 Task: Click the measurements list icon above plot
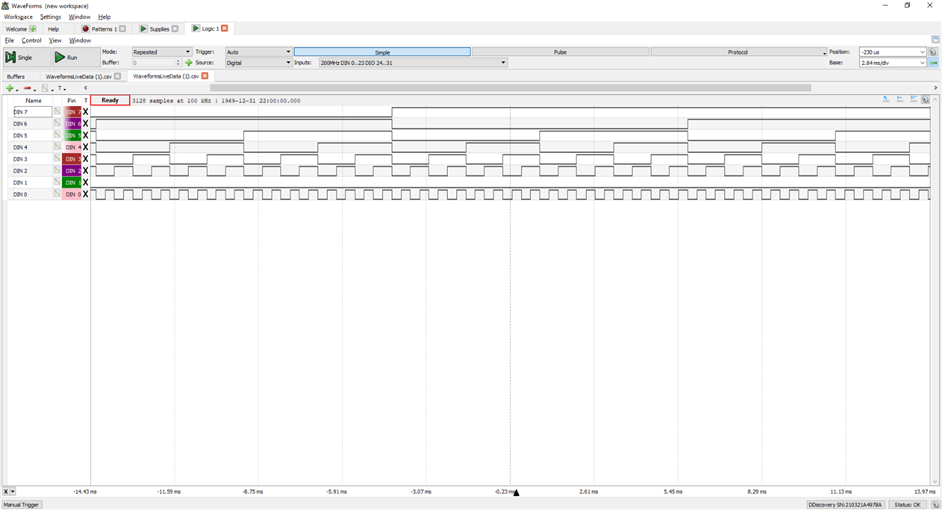click(913, 100)
